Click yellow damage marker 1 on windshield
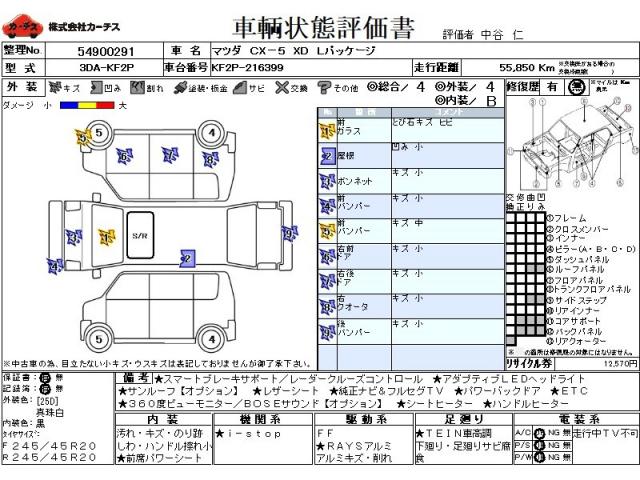This screenshot has width=640, height=480. 104,237
